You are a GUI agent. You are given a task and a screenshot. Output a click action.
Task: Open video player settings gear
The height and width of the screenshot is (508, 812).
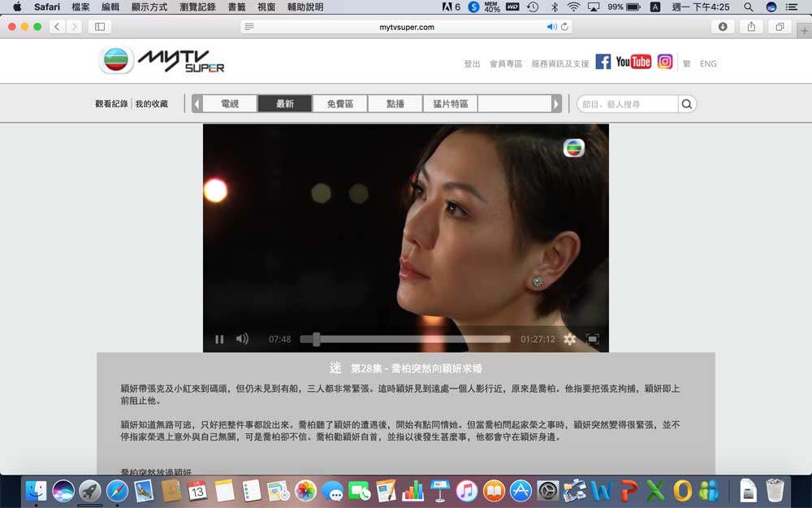coord(570,339)
